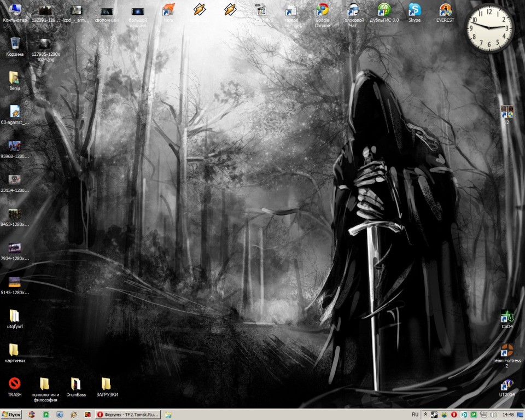This screenshot has height=420, width=525.
Task: Click the Пуск start button
Action: 11,415
